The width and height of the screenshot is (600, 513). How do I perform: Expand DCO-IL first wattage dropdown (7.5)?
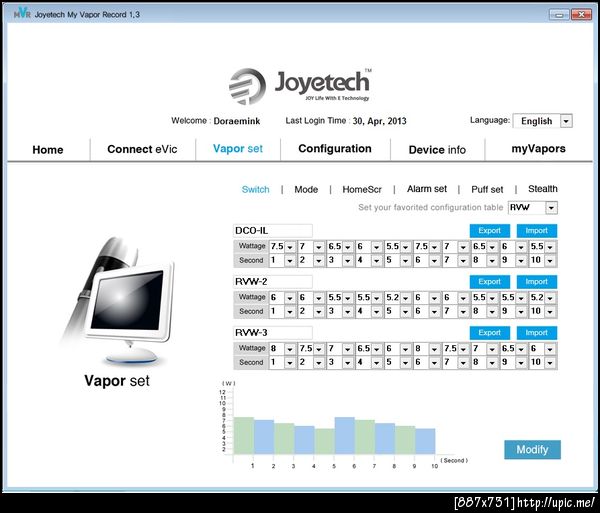point(290,247)
